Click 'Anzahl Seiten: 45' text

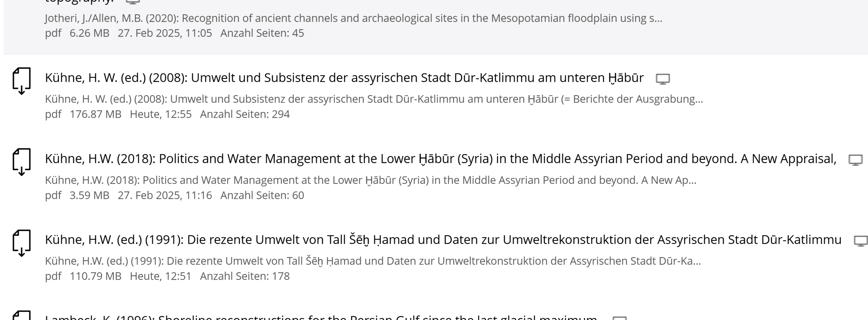(262, 33)
